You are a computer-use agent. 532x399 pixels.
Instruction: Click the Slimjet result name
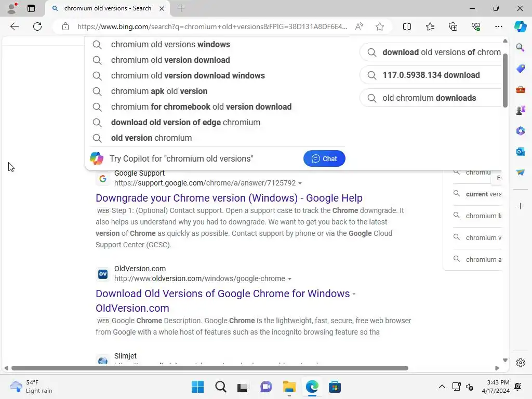pos(125,356)
